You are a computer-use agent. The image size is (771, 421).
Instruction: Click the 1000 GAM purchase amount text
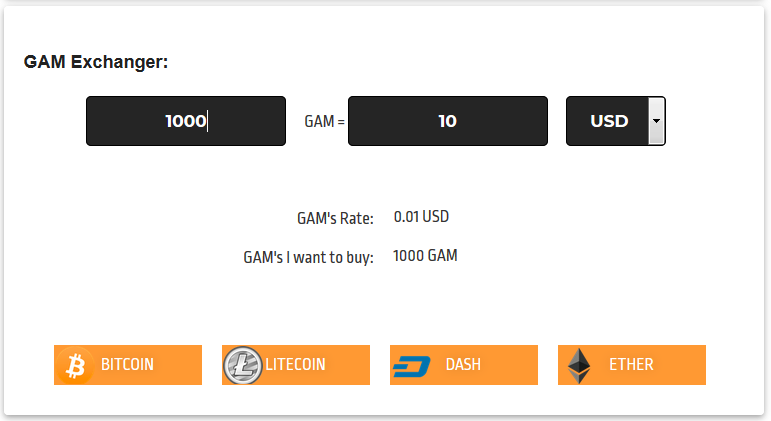tap(425, 256)
